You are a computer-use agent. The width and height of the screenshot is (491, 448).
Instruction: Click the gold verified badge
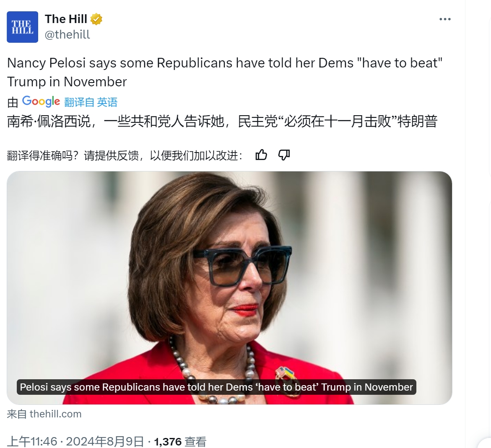(x=96, y=19)
